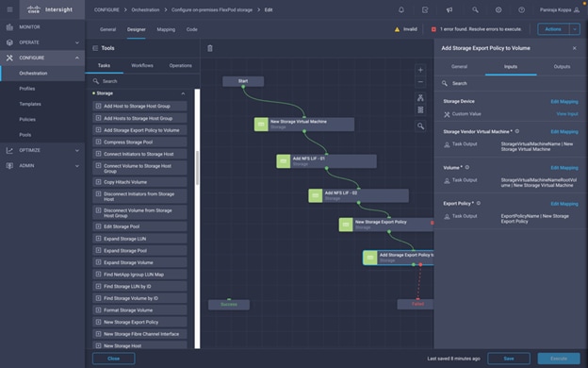Select the Add NFS LIF - 02 task icon

pos(316,195)
